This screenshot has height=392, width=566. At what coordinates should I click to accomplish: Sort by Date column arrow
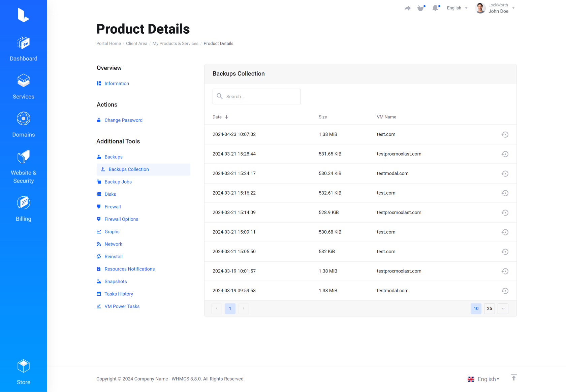tap(227, 117)
